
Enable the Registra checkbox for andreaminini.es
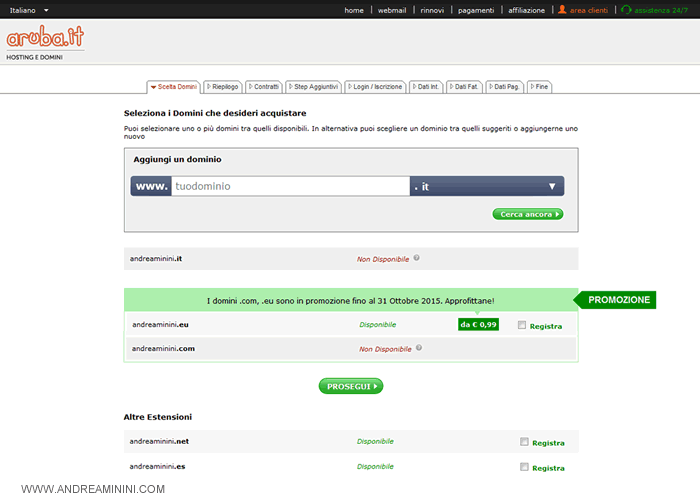pyautogui.click(x=524, y=467)
